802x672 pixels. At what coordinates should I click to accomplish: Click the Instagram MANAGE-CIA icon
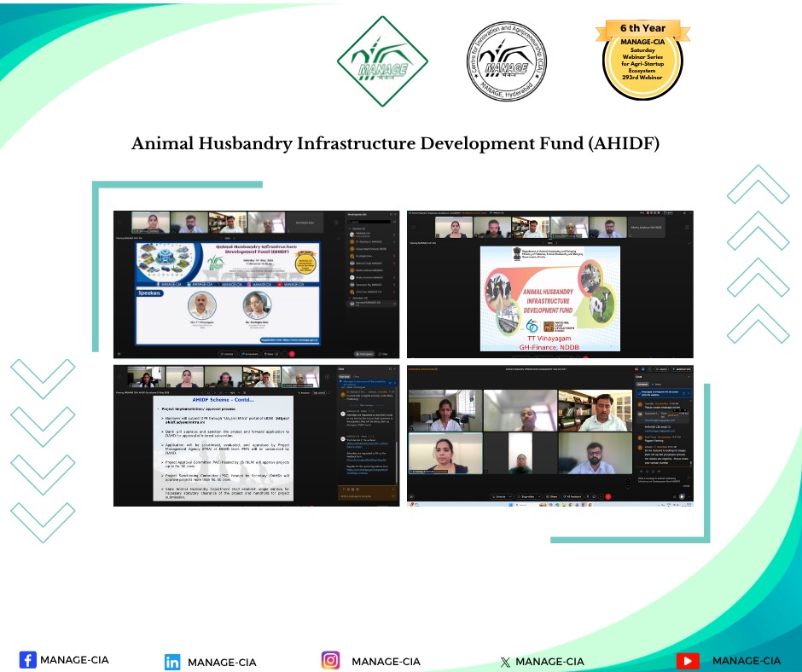(330, 660)
